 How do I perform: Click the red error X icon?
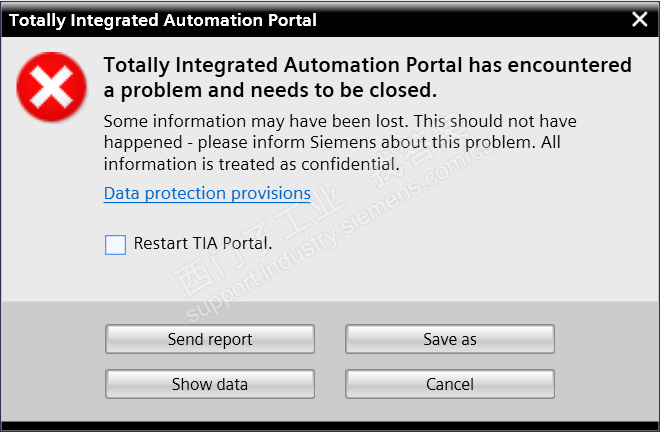click(x=51, y=83)
